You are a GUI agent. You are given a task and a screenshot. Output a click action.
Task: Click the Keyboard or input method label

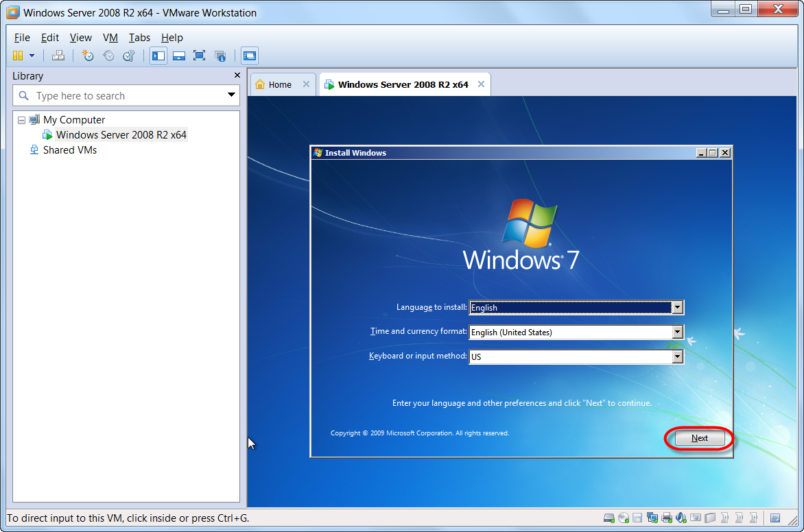pos(418,356)
